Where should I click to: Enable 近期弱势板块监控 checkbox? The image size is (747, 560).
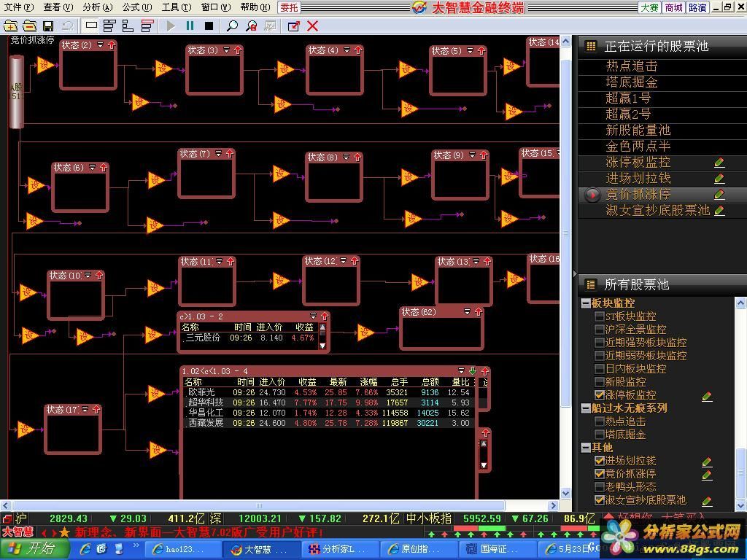[600, 355]
